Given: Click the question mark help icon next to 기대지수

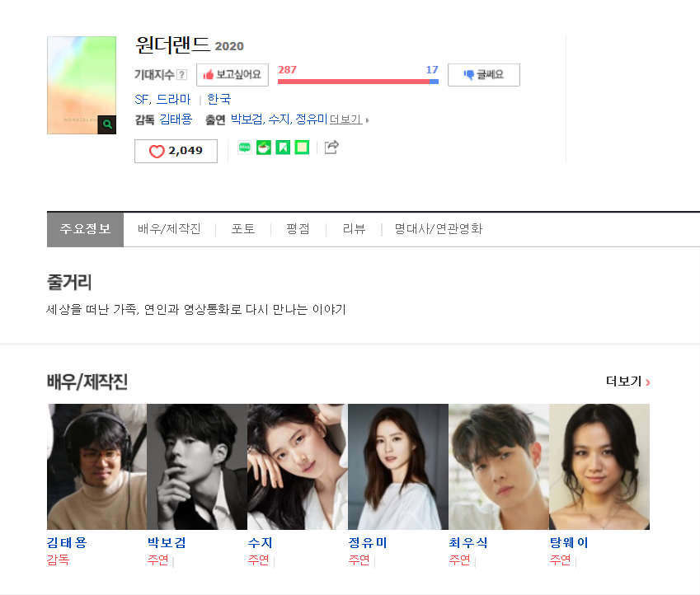Looking at the screenshot, I should point(181,74).
